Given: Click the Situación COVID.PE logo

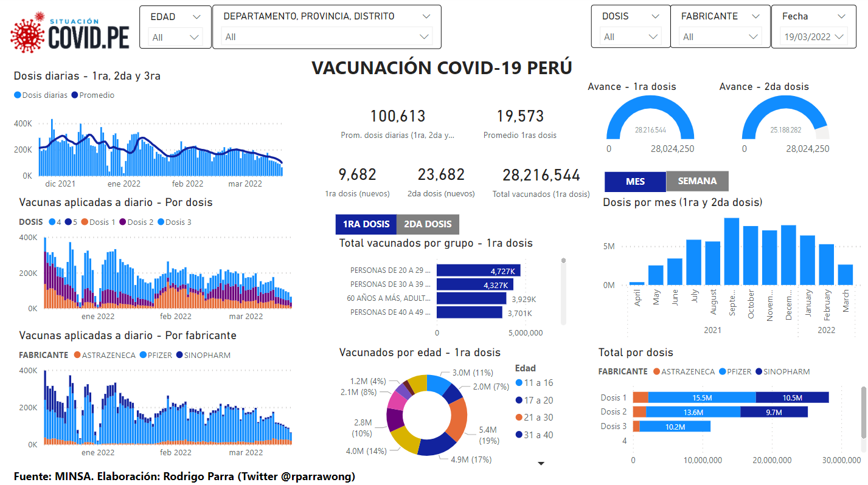Looking at the screenshot, I should click(x=70, y=32).
